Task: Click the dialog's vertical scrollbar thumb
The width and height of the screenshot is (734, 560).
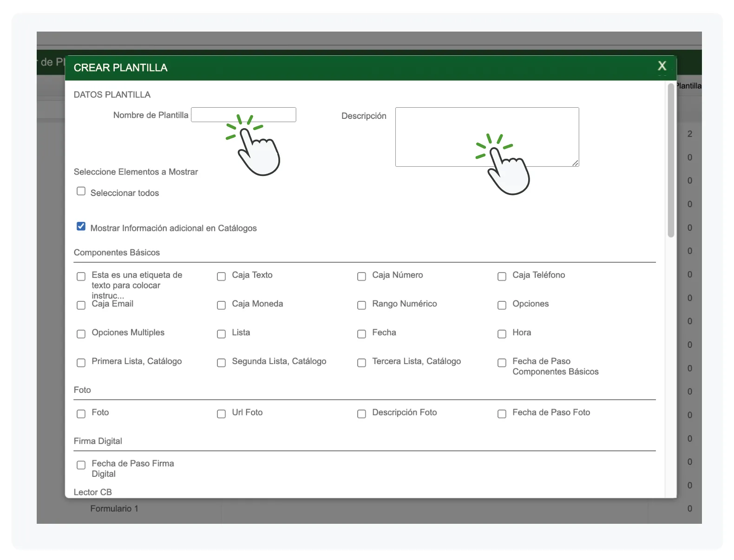Action: (x=670, y=160)
